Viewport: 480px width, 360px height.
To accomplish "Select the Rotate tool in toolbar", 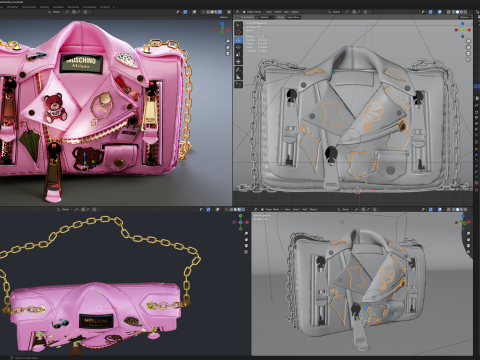I will pyautogui.click(x=238, y=47).
